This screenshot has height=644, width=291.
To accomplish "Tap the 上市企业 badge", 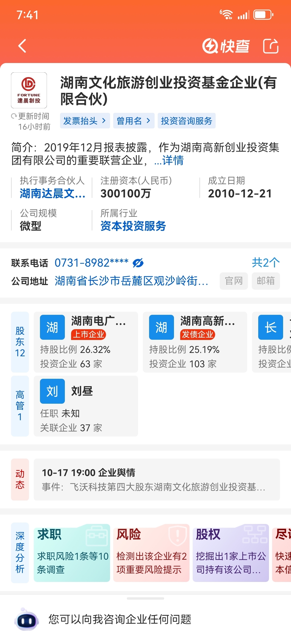I will click(88, 334).
